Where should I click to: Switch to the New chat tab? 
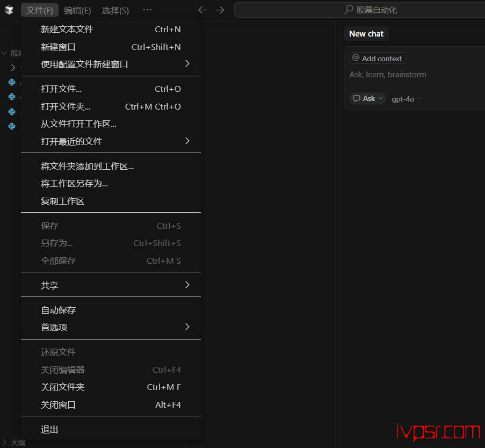366,34
